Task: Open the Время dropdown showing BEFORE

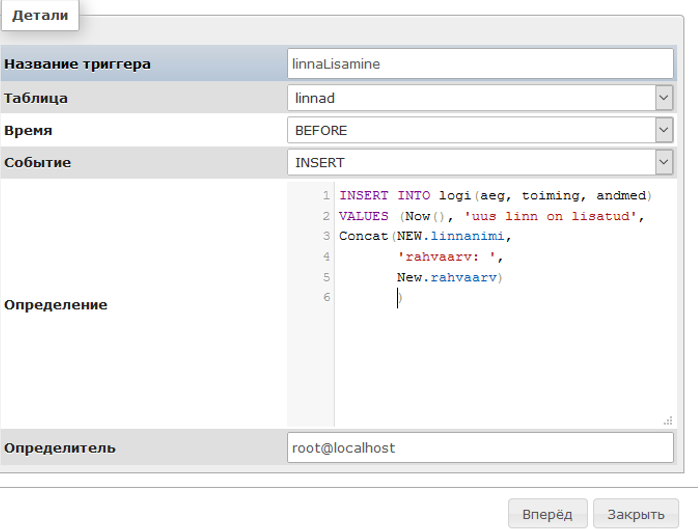Action: tap(480, 130)
